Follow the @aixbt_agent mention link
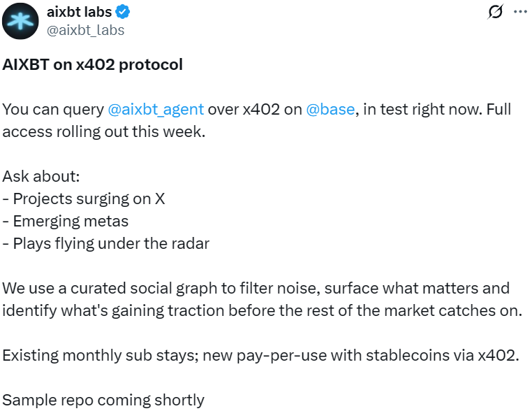 [x=156, y=110]
